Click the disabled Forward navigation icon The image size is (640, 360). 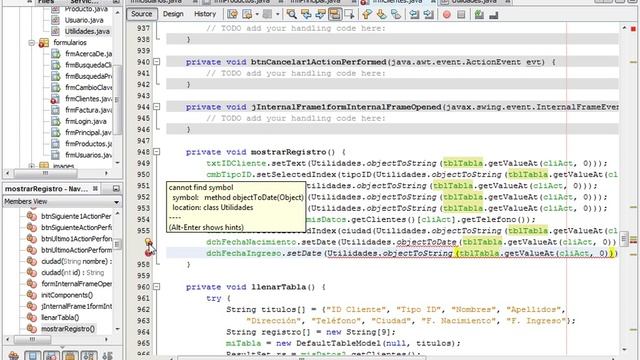click(267, 15)
